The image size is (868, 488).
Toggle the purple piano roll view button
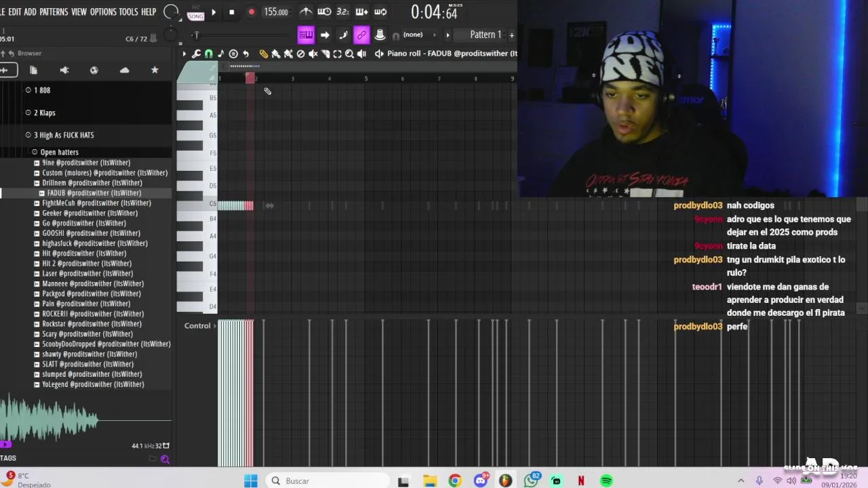(x=306, y=35)
